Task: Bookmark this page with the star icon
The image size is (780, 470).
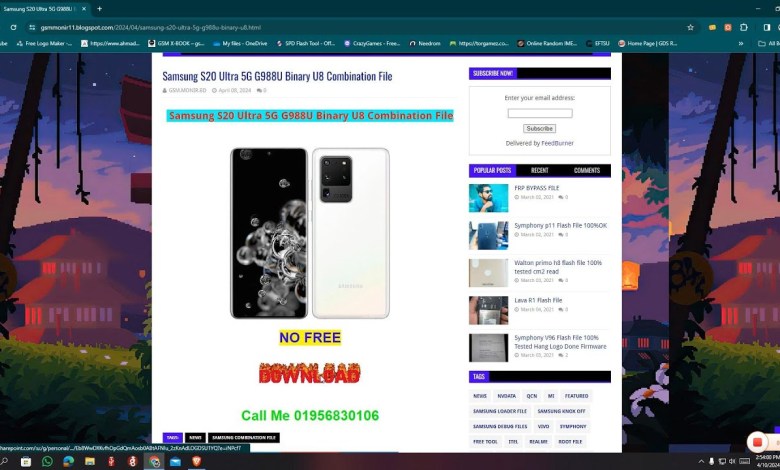Action: (x=690, y=27)
